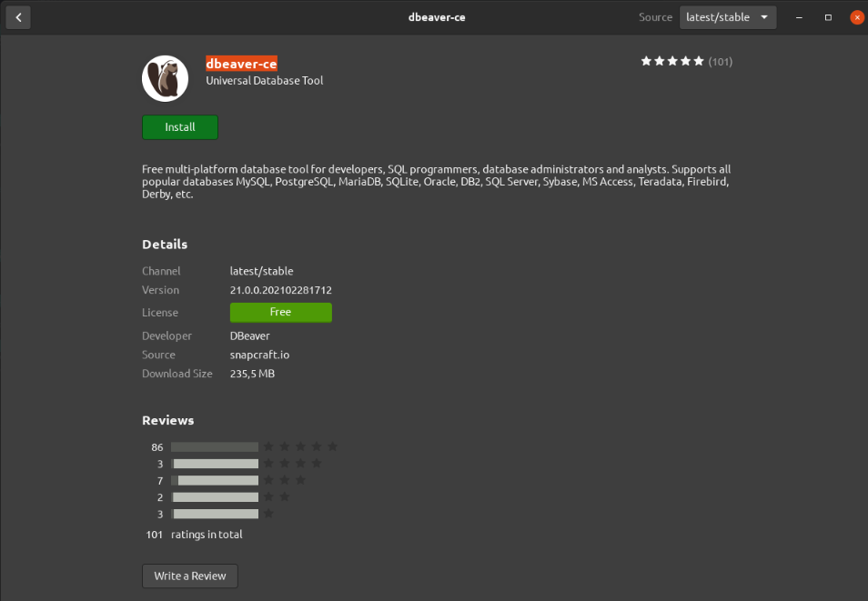Viewport: 868px width, 601px height.
Task: Click the green Free license badge
Action: 280,312
